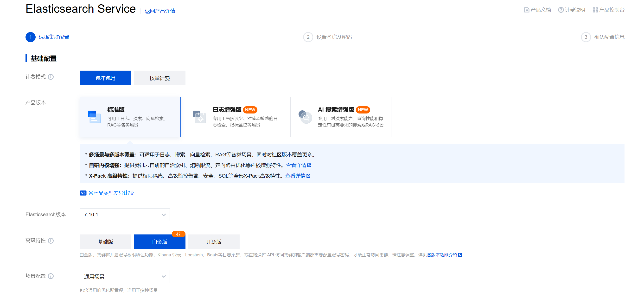644x300 pixels.
Task: Click the info icon next to 计费模式
Action: pyautogui.click(x=51, y=77)
